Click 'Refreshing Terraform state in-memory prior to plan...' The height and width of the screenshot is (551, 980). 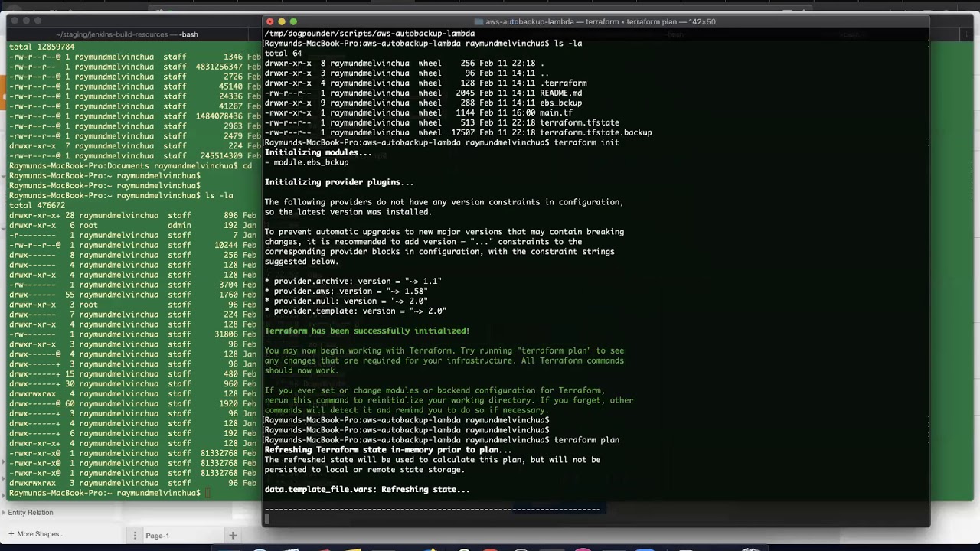(388, 450)
